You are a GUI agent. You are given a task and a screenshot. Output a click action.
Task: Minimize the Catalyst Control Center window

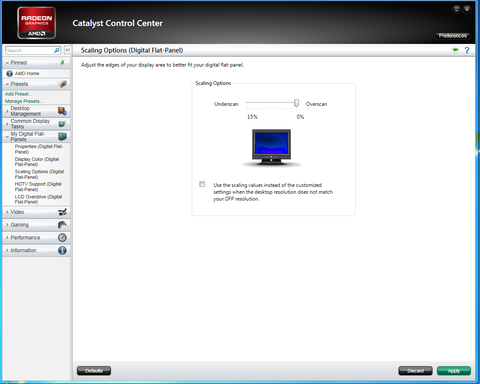click(456, 9)
